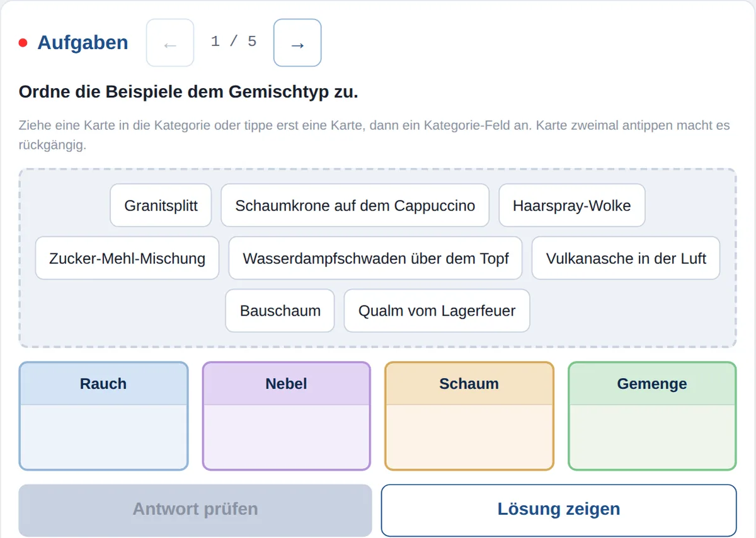Click the 1 / 5 page counter
This screenshot has width=756, height=538.
(x=234, y=42)
